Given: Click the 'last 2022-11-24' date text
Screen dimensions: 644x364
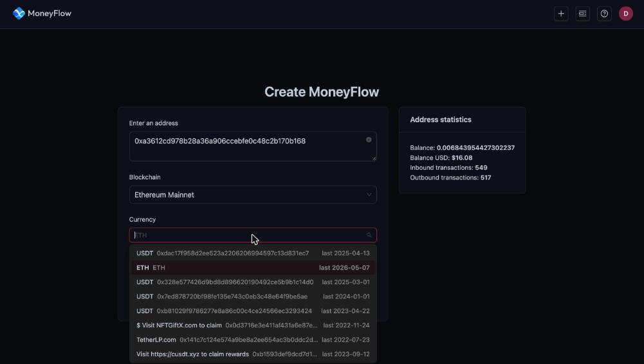Looking at the screenshot, I should pos(346,325).
